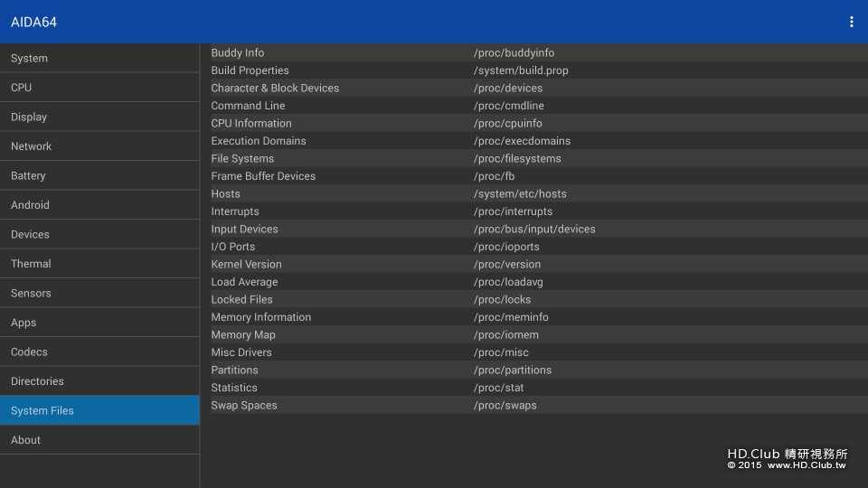Screen dimensions: 868x488
Task: Click the /system/etc/hosts path
Action: point(520,193)
